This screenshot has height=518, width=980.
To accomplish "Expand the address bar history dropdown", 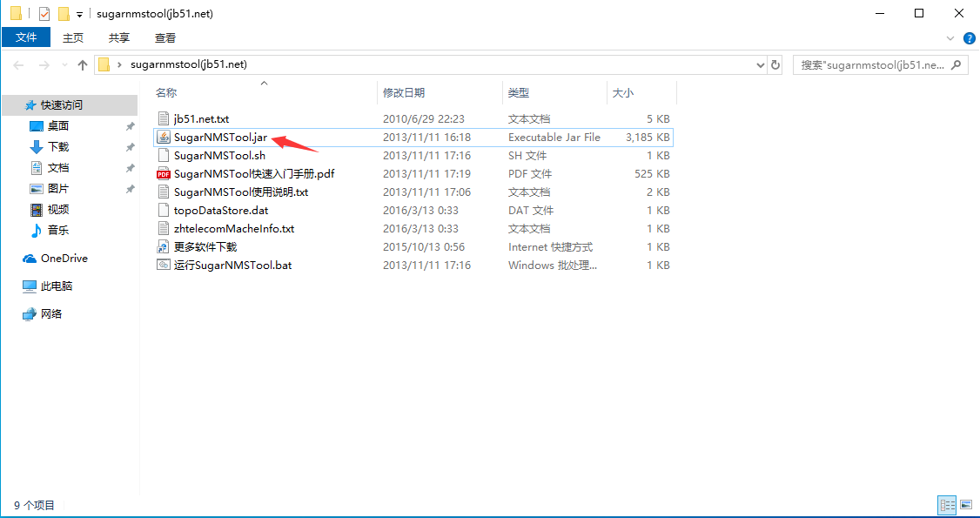I will pos(761,65).
